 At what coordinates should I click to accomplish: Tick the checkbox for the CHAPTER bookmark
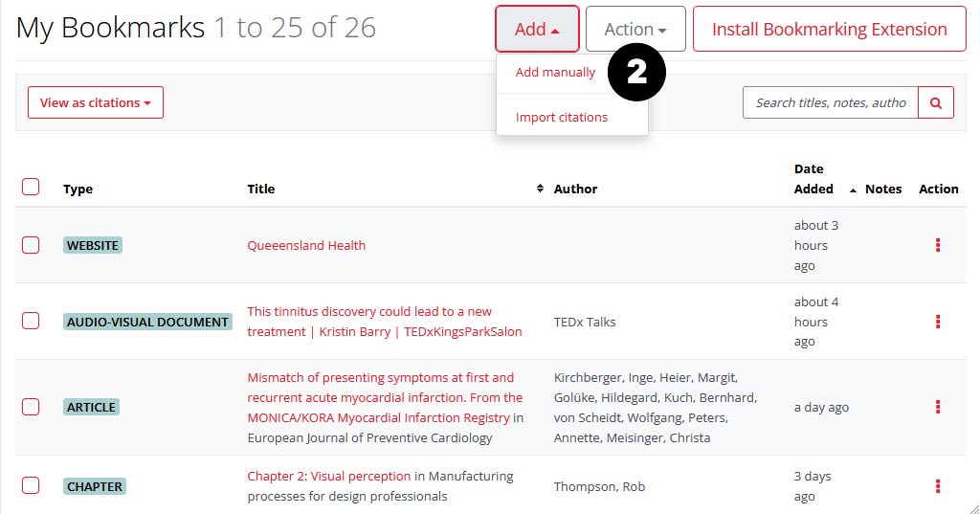(31, 485)
